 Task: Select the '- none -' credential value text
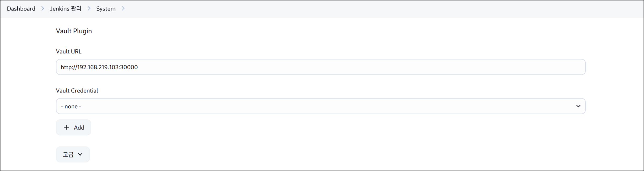pos(71,106)
